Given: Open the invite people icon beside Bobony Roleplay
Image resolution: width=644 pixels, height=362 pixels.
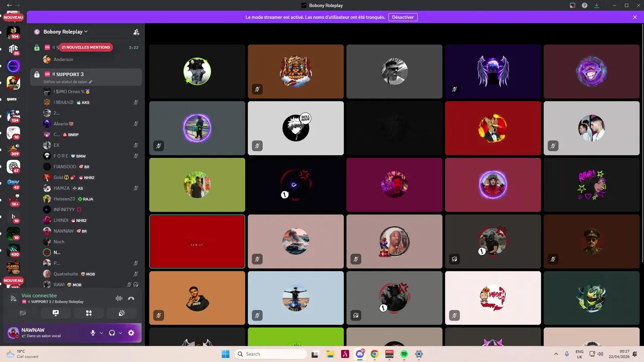Looking at the screenshot, I should pos(136,32).
